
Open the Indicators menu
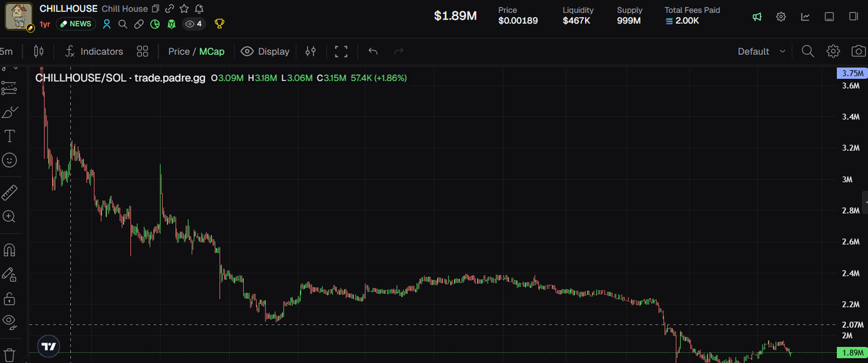[x=93, y=51]
